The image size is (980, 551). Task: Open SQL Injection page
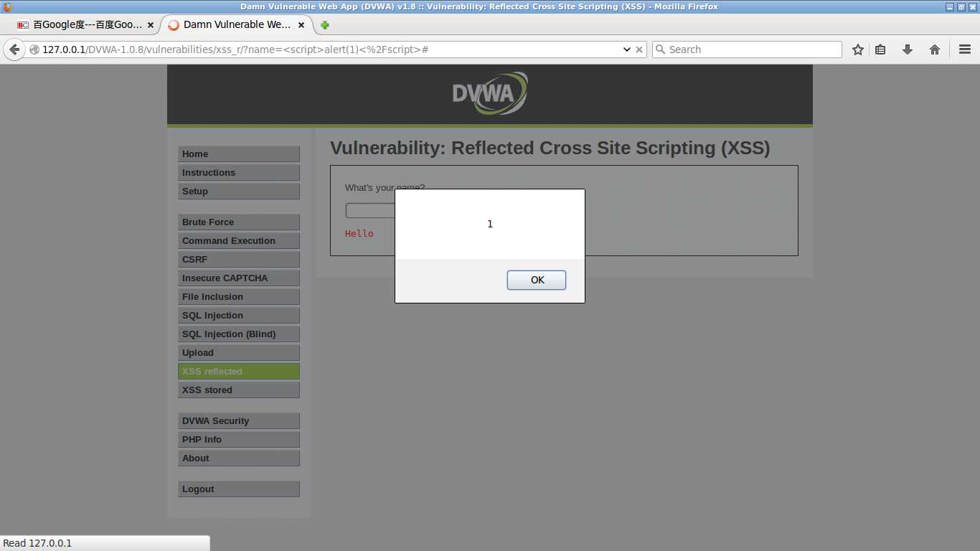point(239,316)
